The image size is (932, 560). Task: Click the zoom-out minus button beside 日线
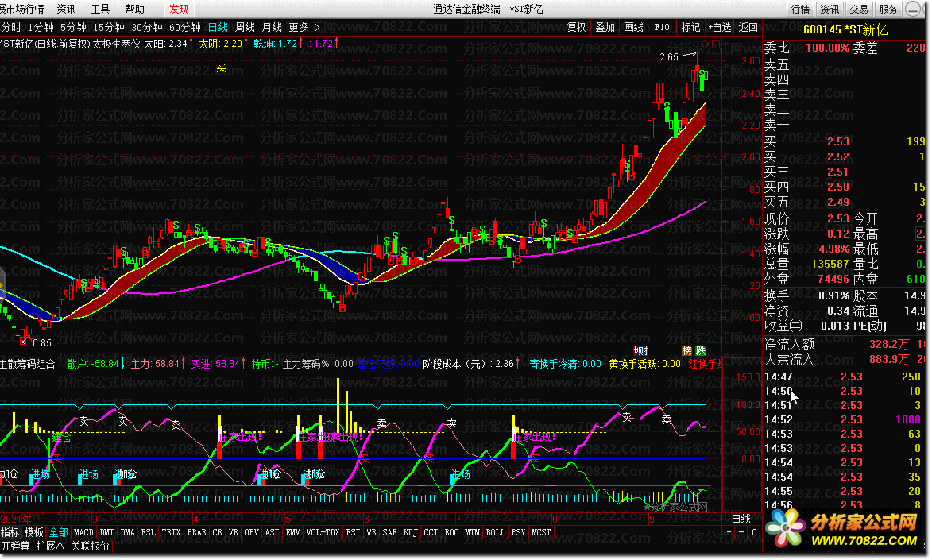(741, 532)
